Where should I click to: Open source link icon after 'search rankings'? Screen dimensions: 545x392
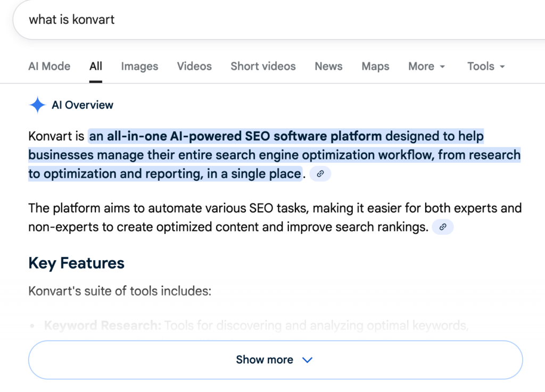tap(443, 228)
